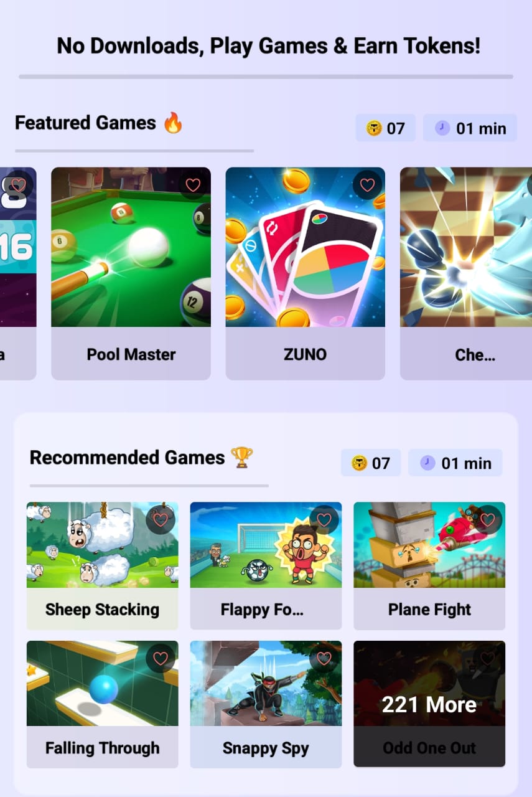This screenshot has height=797, width=532.
Task: Launch the ZUNO card game
Action: [x=305, y=273]
